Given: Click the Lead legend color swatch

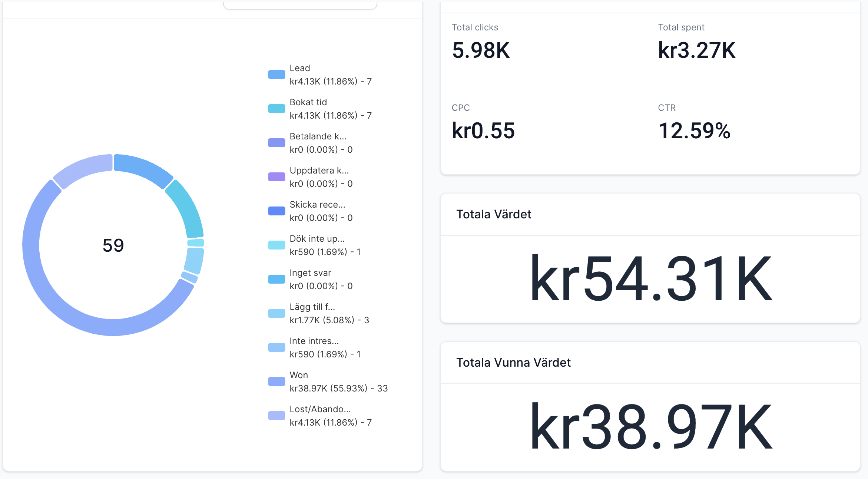Looking at the screenshot, I should pyautogui.click(x=276, y=75).
